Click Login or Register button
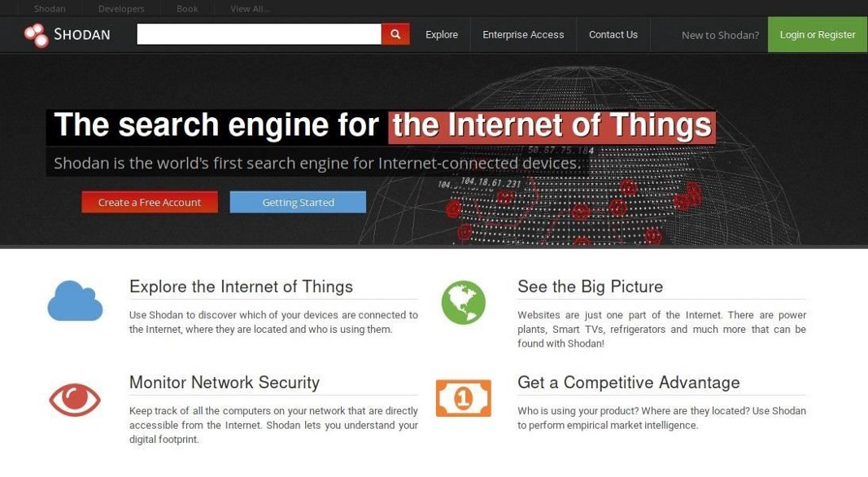 pos(818,35)
